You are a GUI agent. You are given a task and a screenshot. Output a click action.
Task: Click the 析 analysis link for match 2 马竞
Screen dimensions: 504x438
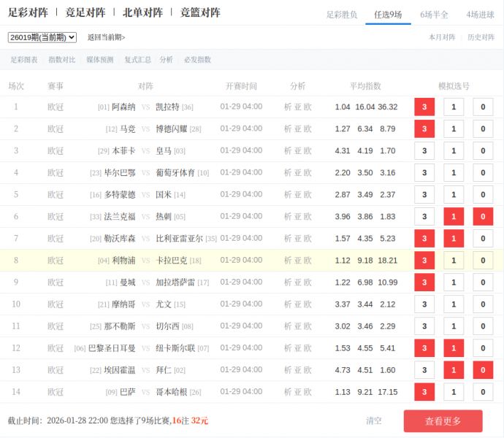(288, 129)
